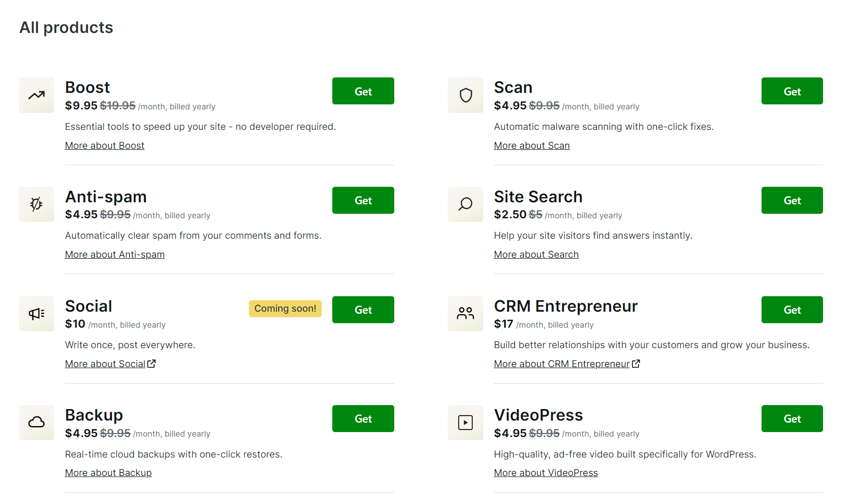The width and height of the screenshot is (844, 504).
Task: Click the Social price $10
Action: pos(75,324)
